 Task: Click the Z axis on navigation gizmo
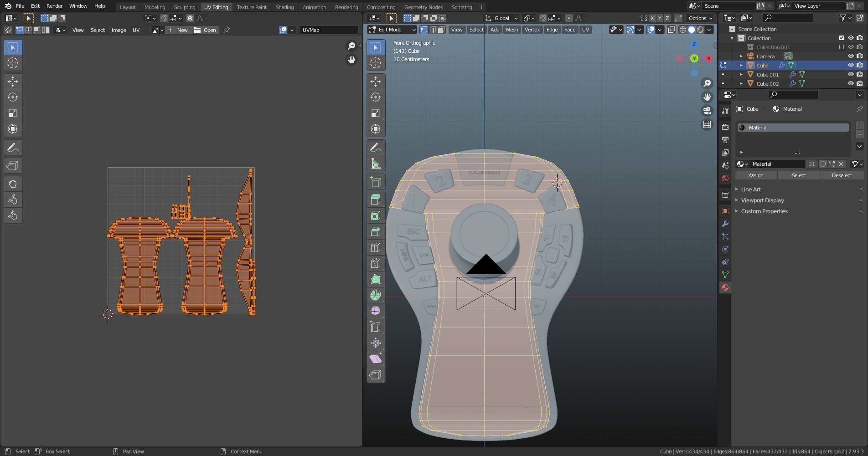pos(694,44)
